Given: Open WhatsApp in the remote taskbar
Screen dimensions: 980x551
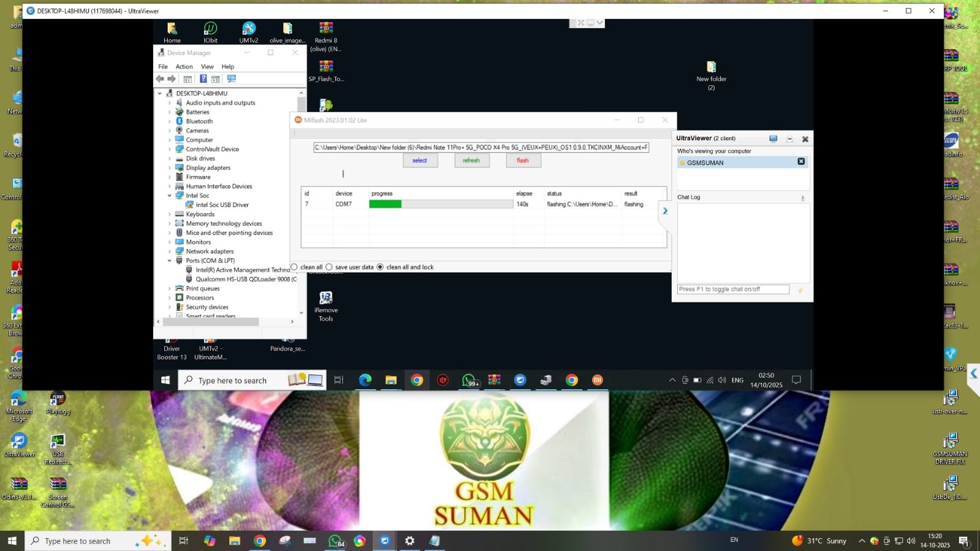Looking at the screenshot, I should 469,380.
